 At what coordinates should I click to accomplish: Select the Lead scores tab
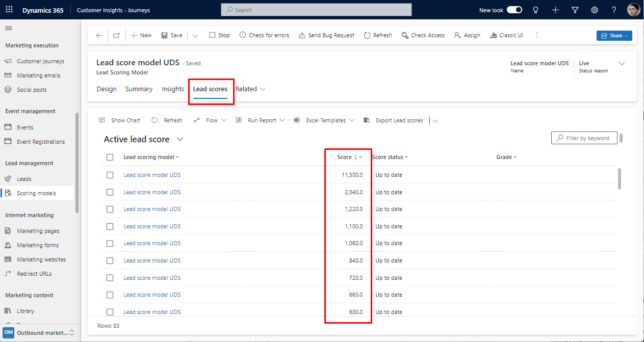pyautogui.click(x=210, y=89)
